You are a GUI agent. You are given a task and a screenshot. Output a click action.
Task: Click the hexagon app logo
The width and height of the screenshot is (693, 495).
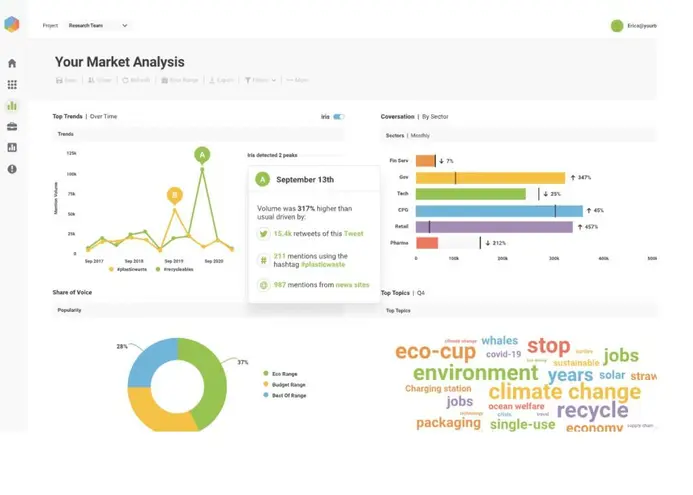pos(12,25)
